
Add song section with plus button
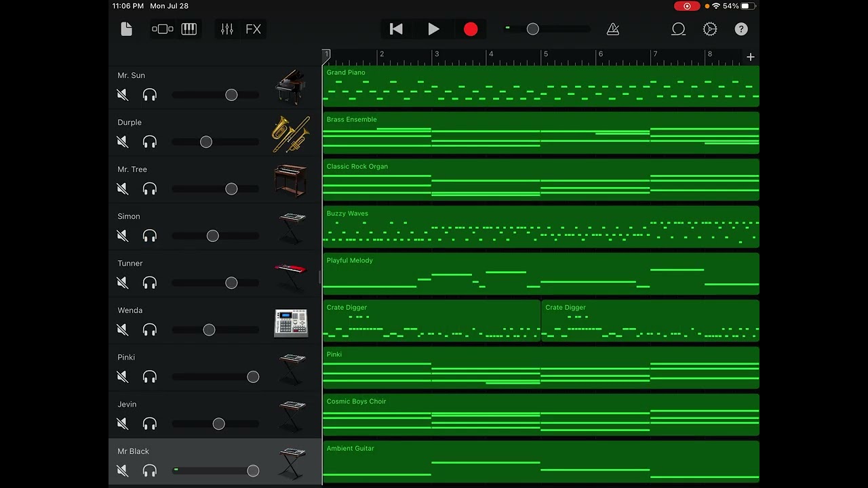coord(751,57)
